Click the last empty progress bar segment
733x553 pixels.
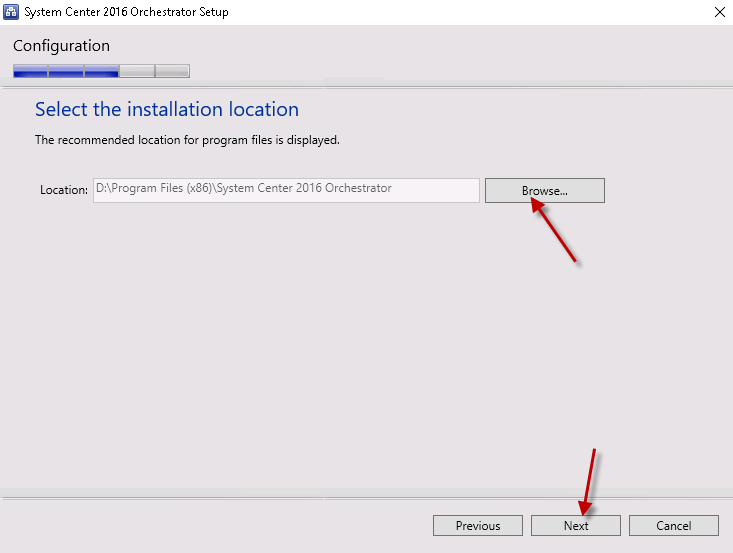point(172,71)
